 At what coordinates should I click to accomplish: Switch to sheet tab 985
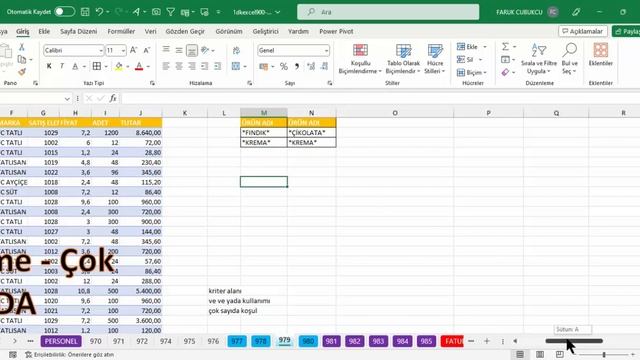point(426,341)
